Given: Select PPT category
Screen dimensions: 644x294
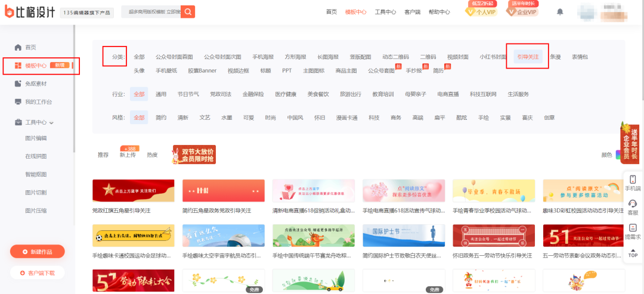Looking at the screenshot, I should (287, 70).
